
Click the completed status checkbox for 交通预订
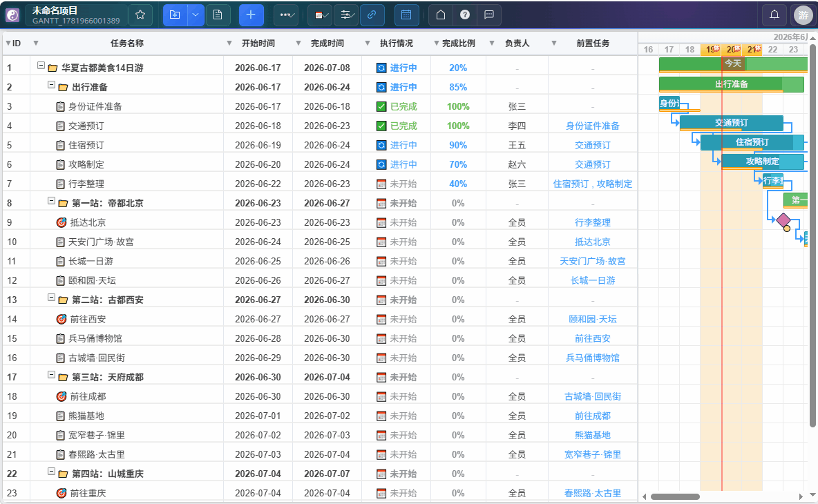point(381,126)
